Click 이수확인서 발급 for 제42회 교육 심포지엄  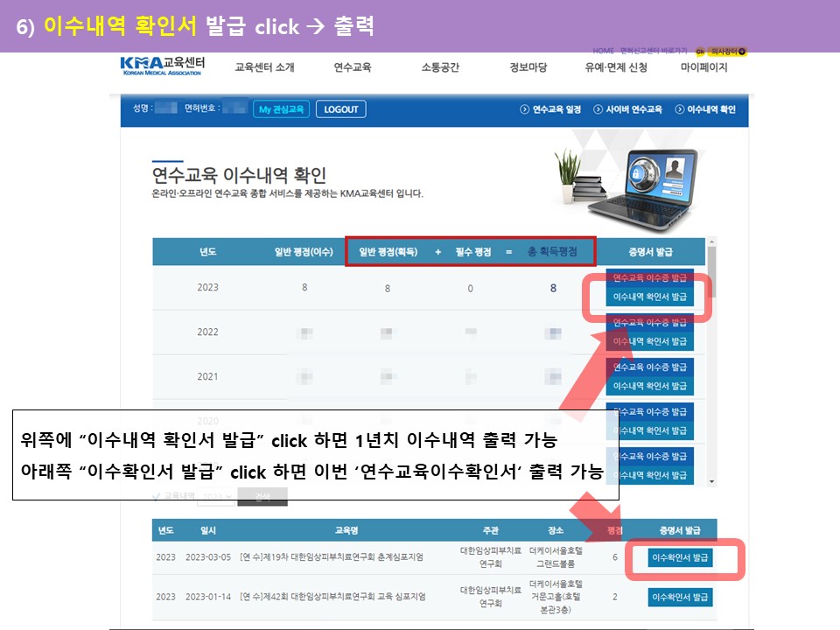click(680, 598)
